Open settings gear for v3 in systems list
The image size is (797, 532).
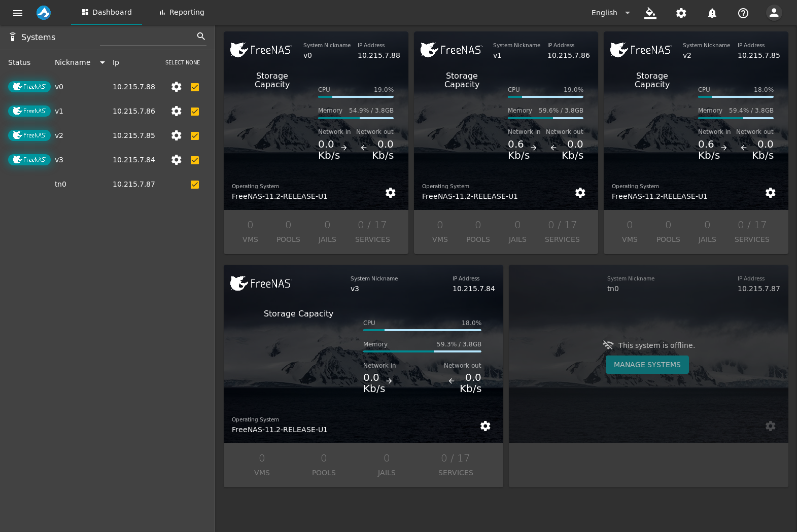click(177, 160)
